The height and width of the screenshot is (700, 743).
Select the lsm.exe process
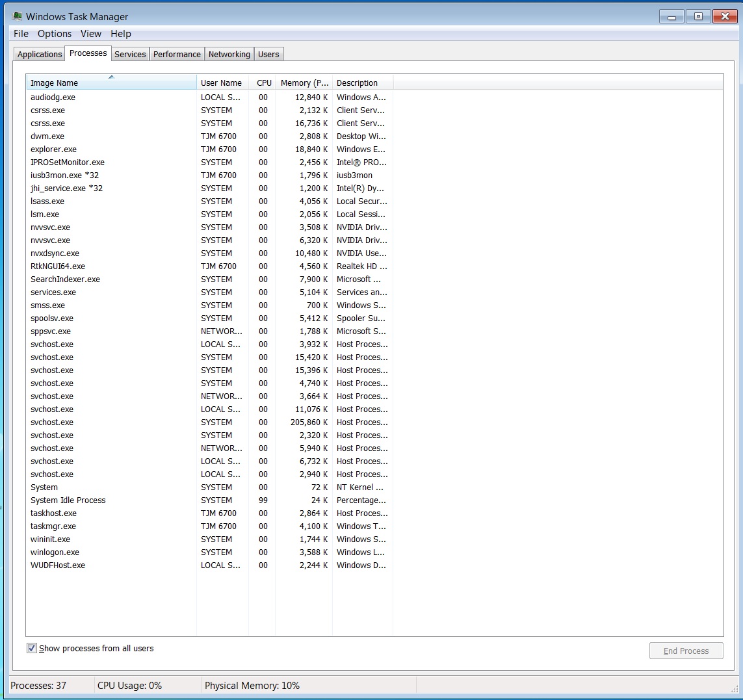(209, 214)
